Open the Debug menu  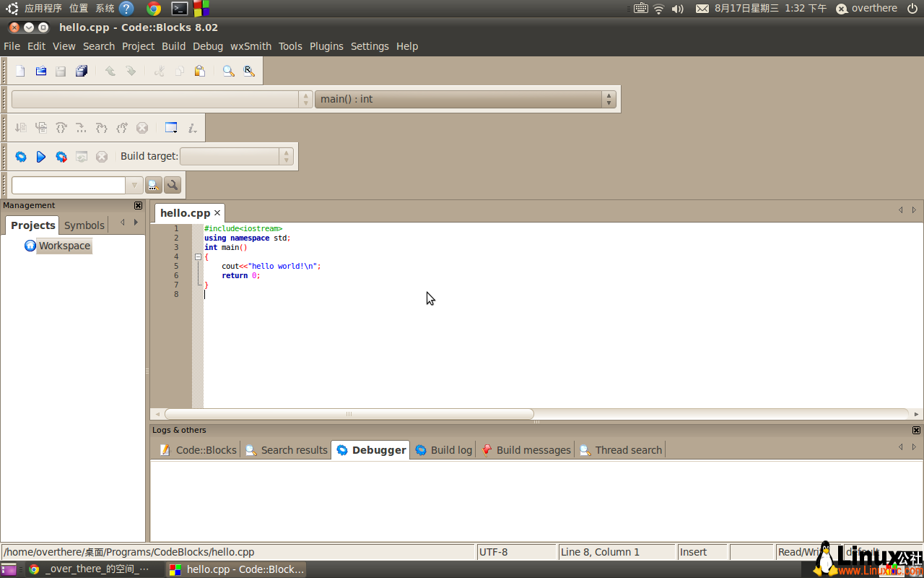point(208,46)
